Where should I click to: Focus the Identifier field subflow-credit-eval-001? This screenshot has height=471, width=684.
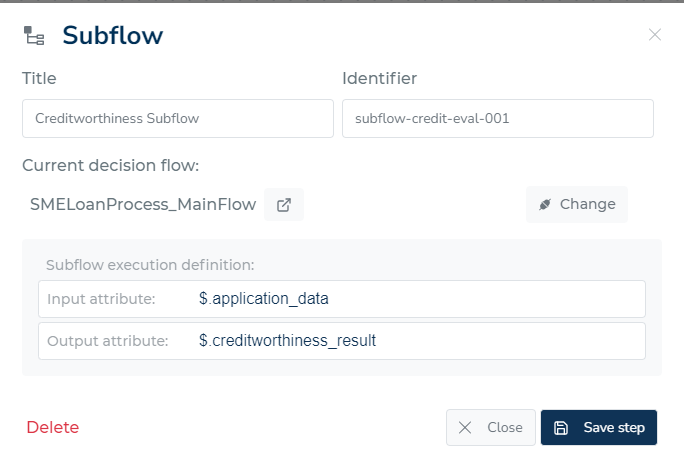[498, 119]
